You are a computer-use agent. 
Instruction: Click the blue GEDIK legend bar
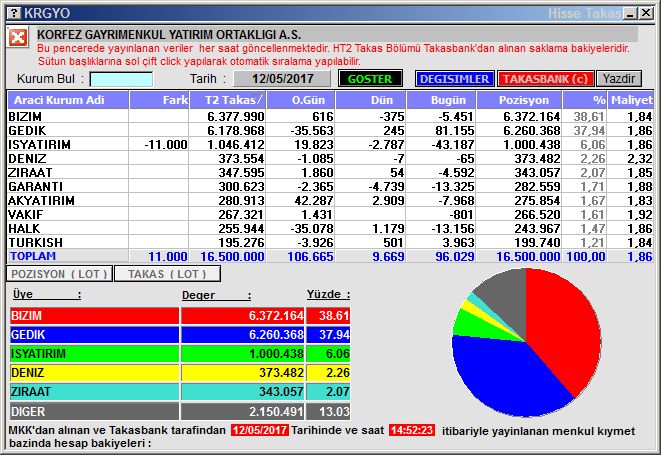(x=94, y=334)
